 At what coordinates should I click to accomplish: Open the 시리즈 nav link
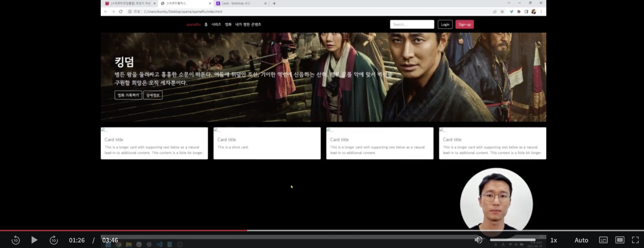click(216, 24)
